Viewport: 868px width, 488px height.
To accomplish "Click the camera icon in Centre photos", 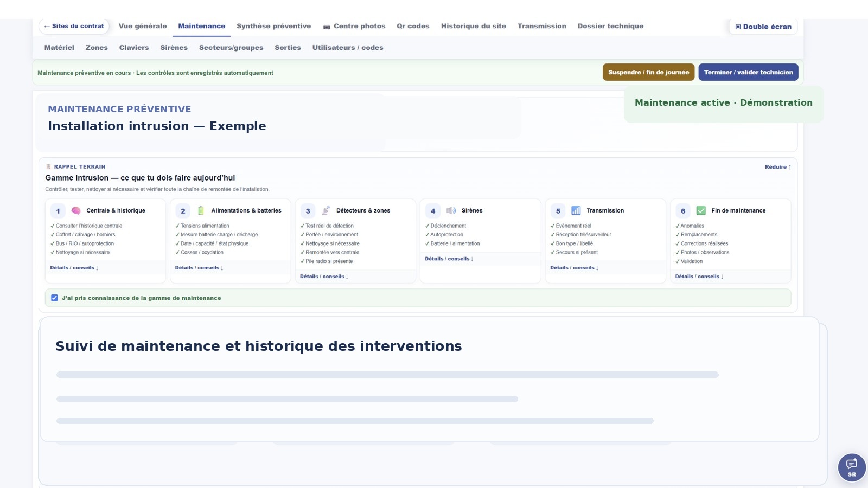I will [x=327, y=27].
